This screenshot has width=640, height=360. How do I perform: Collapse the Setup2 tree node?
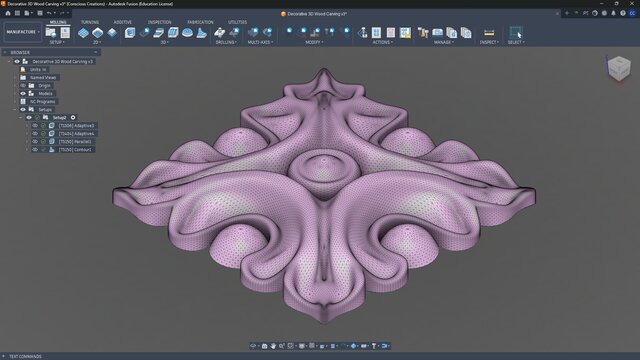click(x=20, y=118)
